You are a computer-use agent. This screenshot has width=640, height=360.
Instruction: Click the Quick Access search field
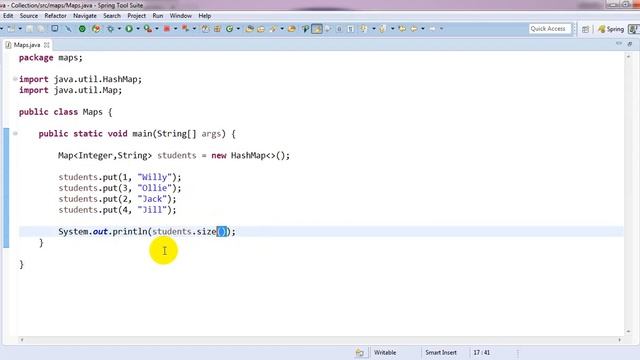pos(549,29)
